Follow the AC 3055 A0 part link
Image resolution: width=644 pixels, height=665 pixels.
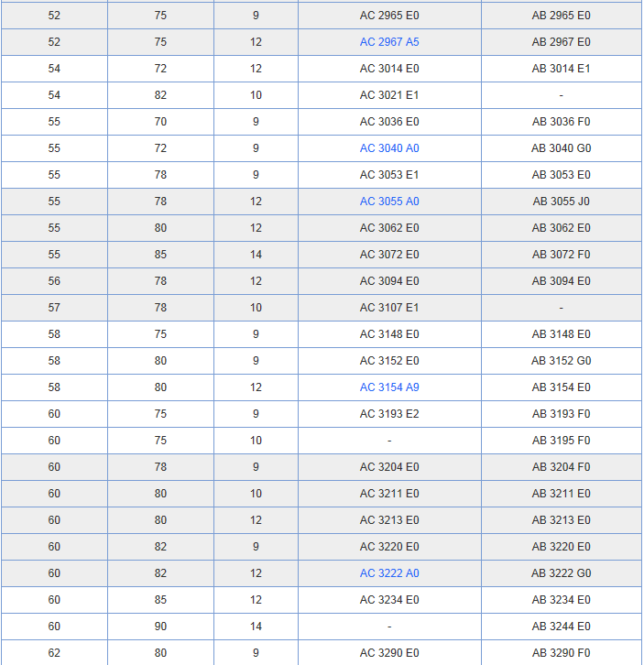tap(389, 202)
